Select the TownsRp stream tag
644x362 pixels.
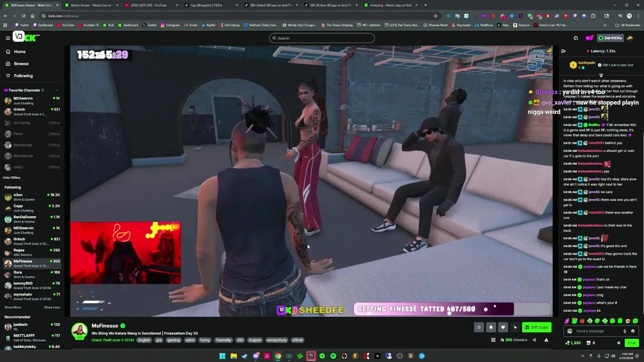(223, 340)
